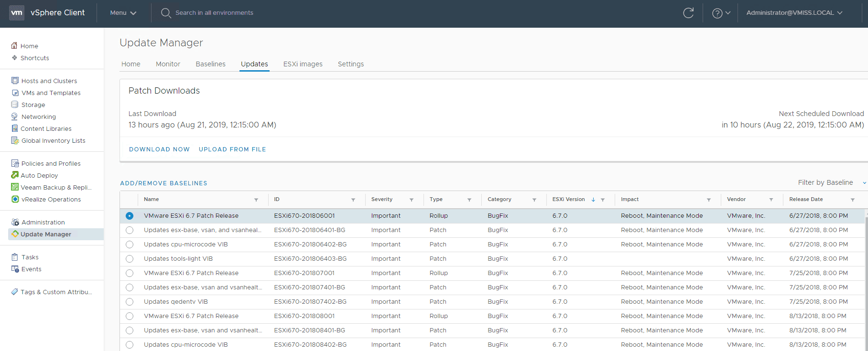Viewport: 868px width, 351px height.
Task: Switch to Update Manager Home tab
Action: click(131, 64)
